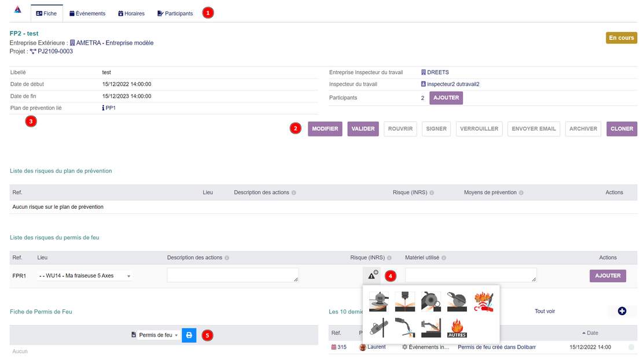644x358 pixels.
Task: Switch to the Fiche tab
Action: point(46,13)
